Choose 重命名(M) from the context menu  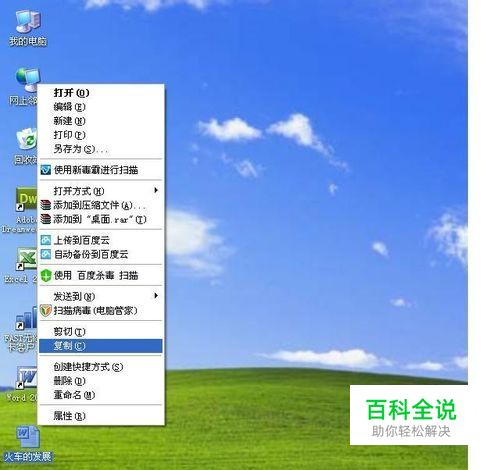coord(101,395)
